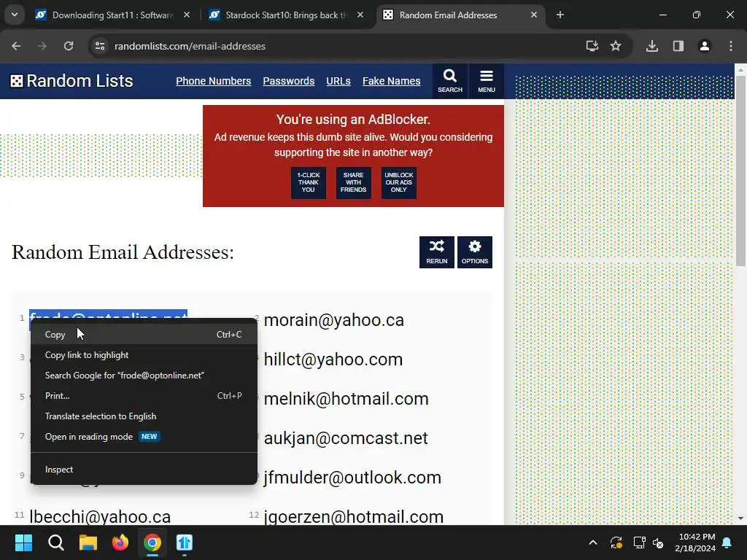Open the Chrome downloads icon
The width and height of the screenshot is (747, 560).
652,46
